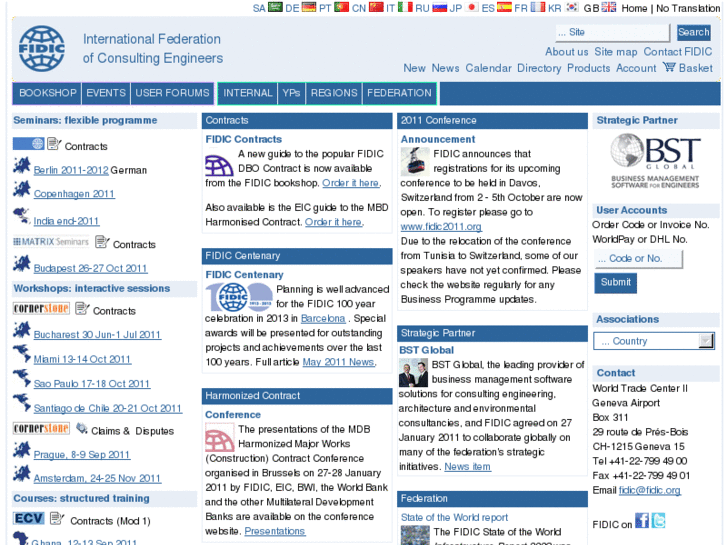Select the German flag translation
The image size is (727, 545).
tap(309, 7)
